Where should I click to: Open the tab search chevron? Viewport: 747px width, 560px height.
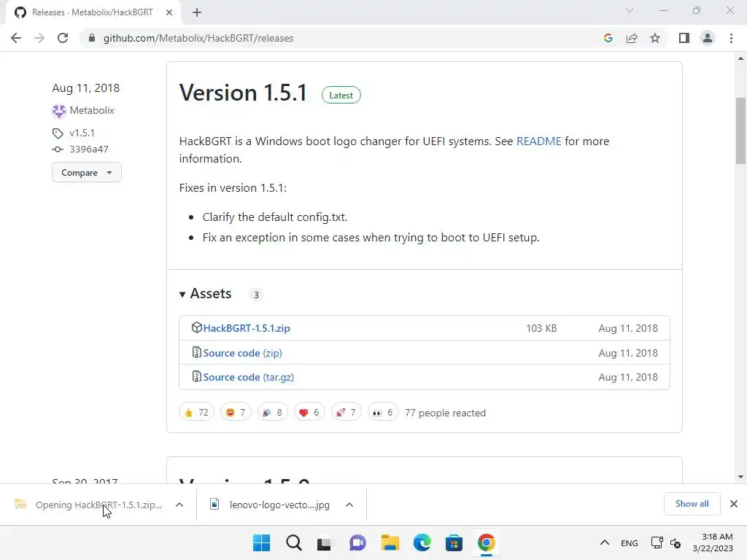coord(630,10)
